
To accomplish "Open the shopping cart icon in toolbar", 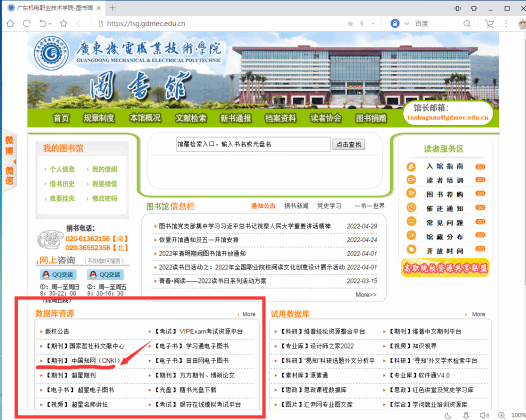I will coord(489,23).
